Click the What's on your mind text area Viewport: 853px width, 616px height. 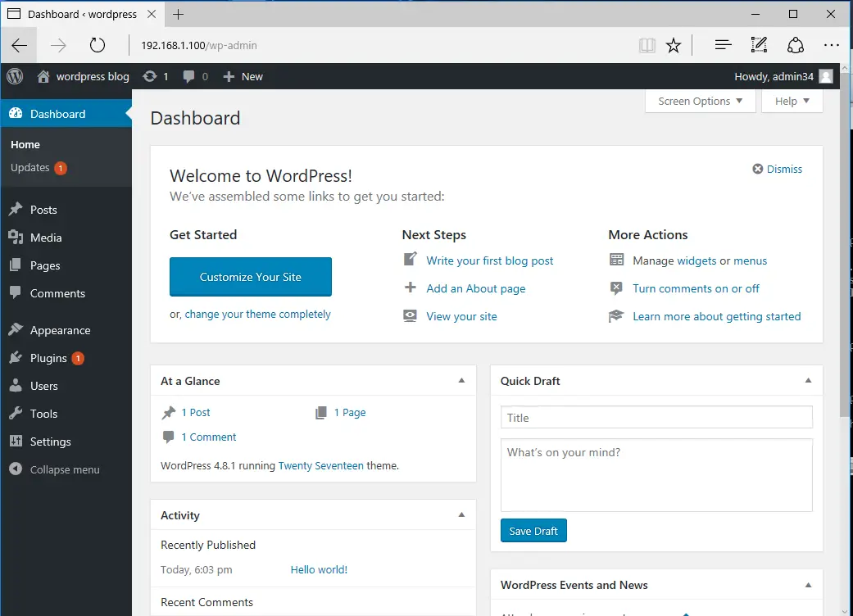(656, 475)
